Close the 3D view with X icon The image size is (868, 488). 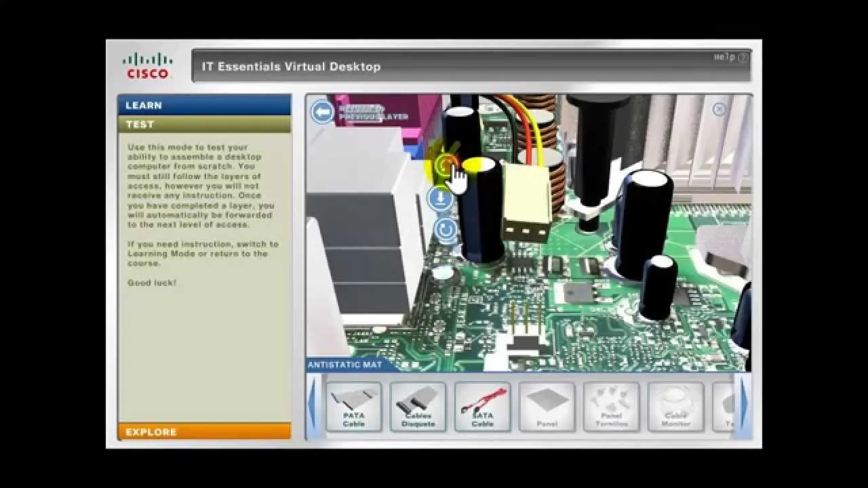coord(719,109)
